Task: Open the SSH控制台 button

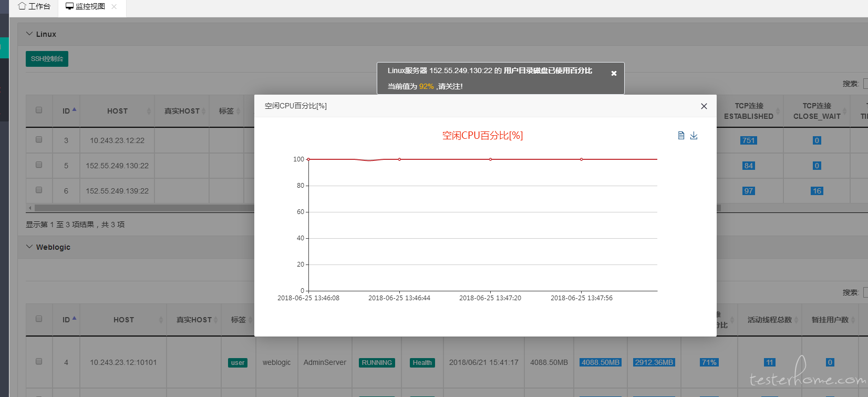Action: (x=47, y=59)
